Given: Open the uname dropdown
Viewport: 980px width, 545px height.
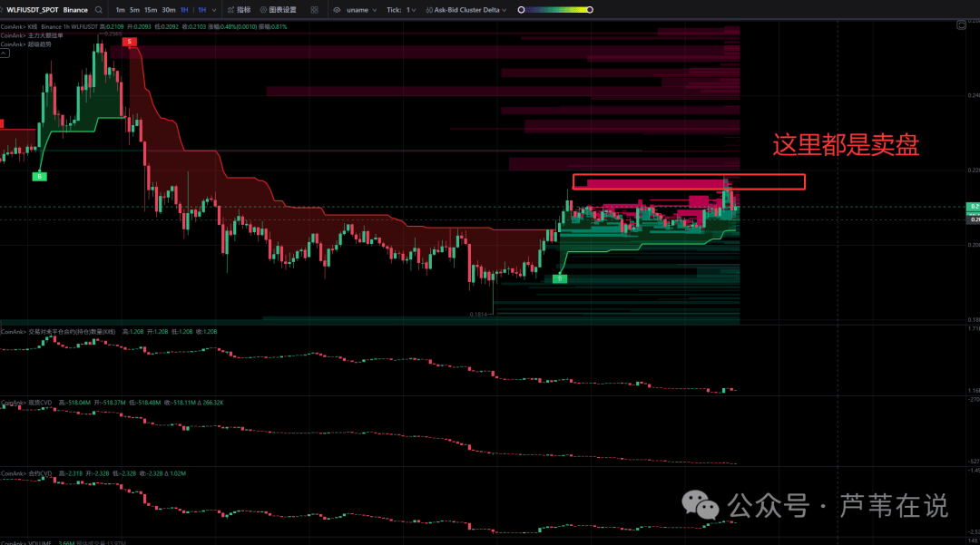Looking at the screenshot, I should click(362, 10).
